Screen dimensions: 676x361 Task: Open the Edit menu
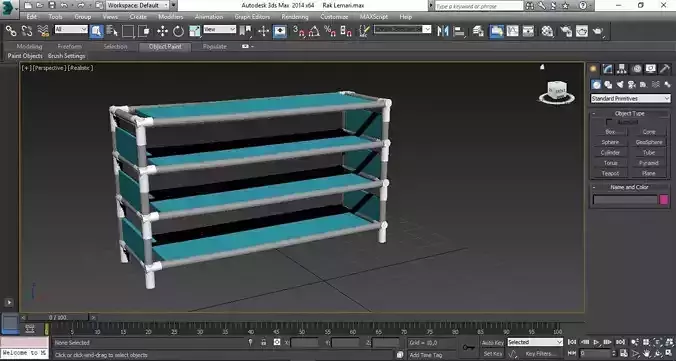pyautogui.click(x=31, y=17)
